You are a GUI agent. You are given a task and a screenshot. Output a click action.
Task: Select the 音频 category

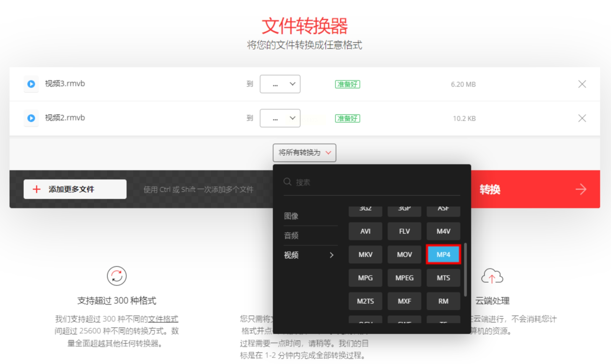point(291,235)
